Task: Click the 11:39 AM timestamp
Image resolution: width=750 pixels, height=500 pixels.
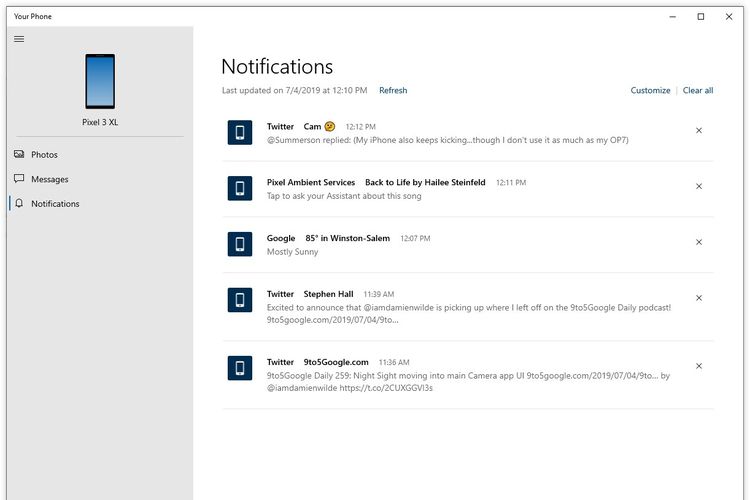Action: click(x=379, y=294)
